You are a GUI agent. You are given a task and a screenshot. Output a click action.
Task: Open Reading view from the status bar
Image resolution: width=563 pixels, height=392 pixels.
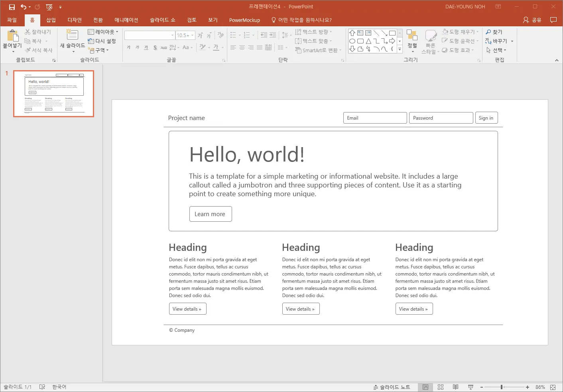(455, 387)
